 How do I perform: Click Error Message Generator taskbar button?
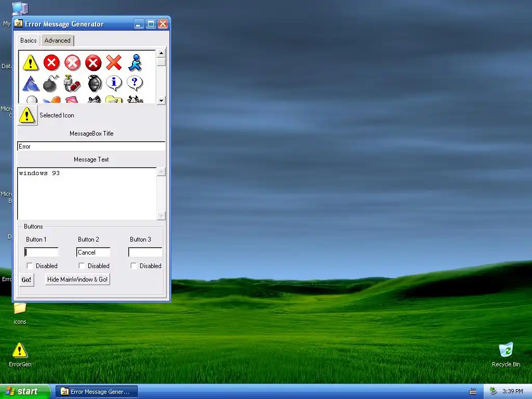pos(96,392)
